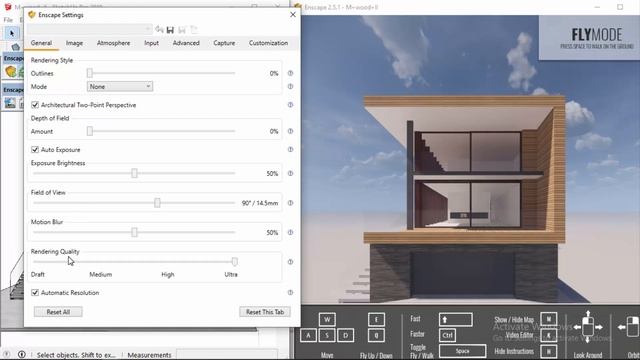This screenshot has height=360, width=640.
Task: Click the Enscape Settings title bar shield icon
Action: (x=32, y=15)
